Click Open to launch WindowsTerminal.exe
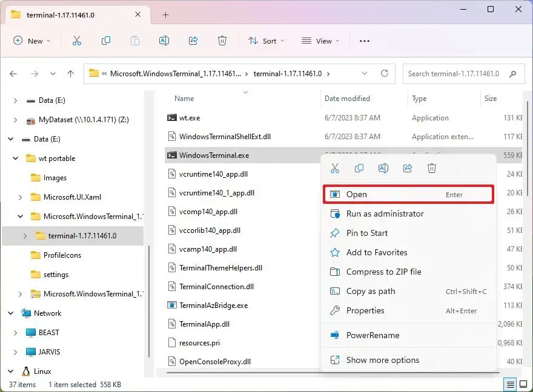The width and height of the screenshot is (533, 392). 357,194
